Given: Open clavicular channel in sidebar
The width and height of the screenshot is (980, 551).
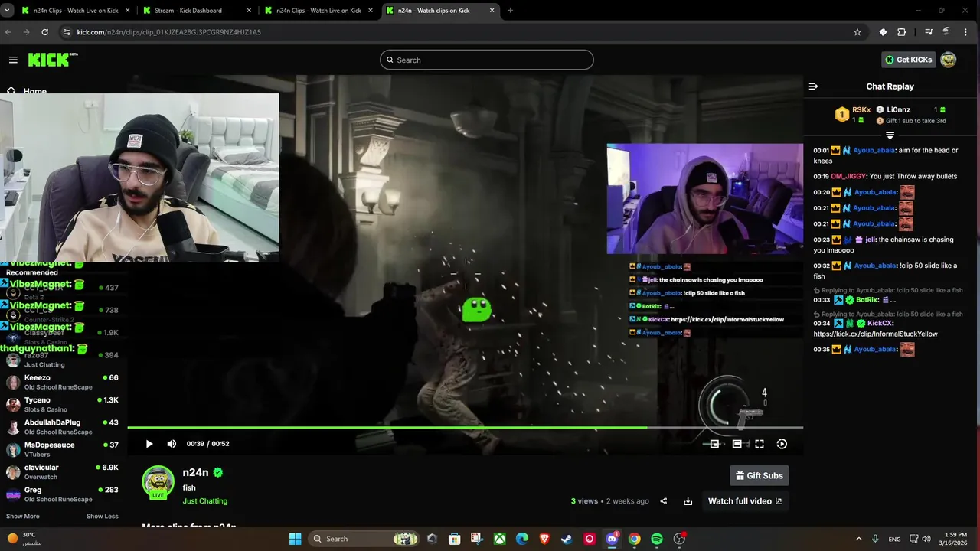Looking at the screenshot, I should point(61,471).
